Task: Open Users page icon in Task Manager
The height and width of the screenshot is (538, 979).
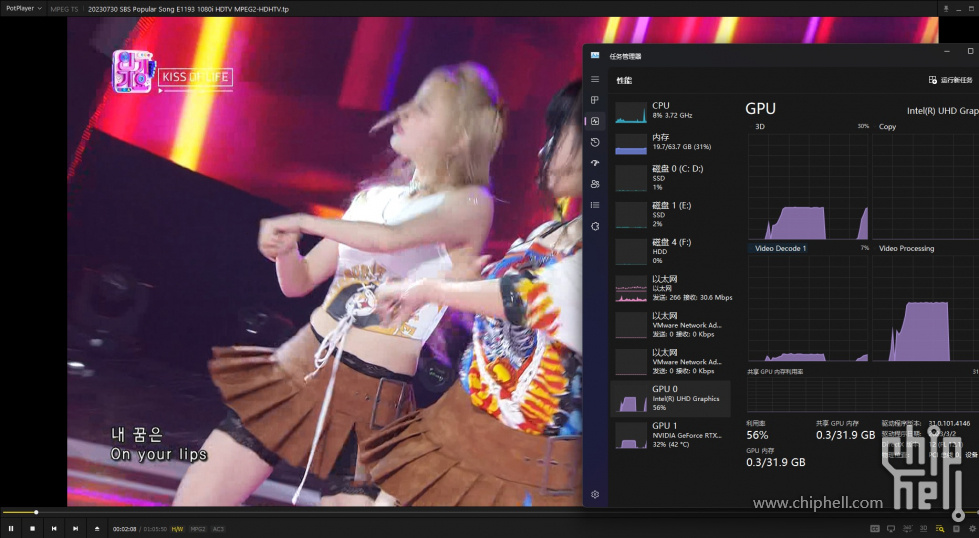Action: point(595,184)
